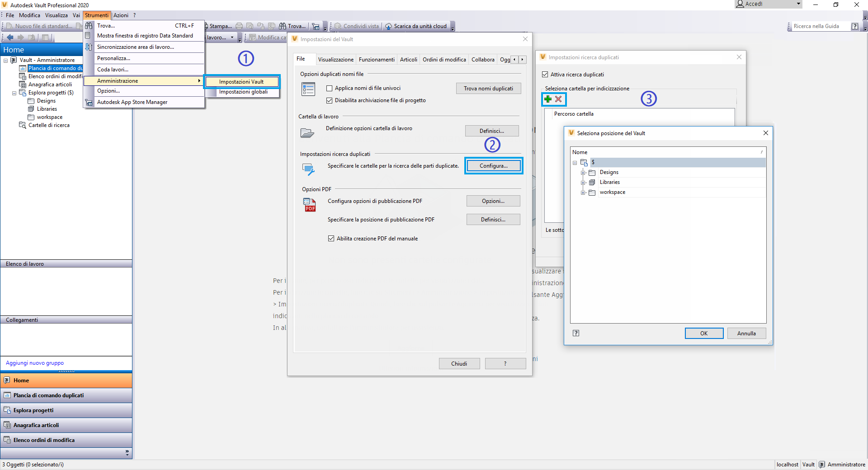Open the Accedi account dropdown arrow
868x470 pixels.
point(798,4)
